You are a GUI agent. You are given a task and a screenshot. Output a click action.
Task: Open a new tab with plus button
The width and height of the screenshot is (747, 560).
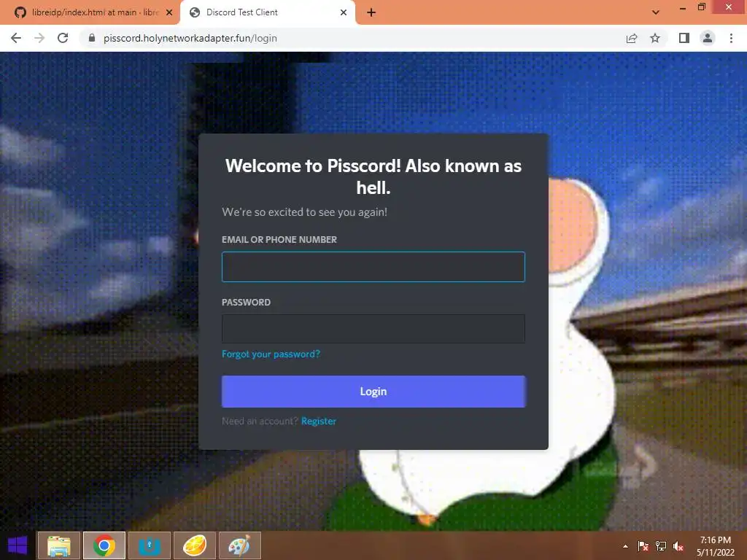click(371, 12)
